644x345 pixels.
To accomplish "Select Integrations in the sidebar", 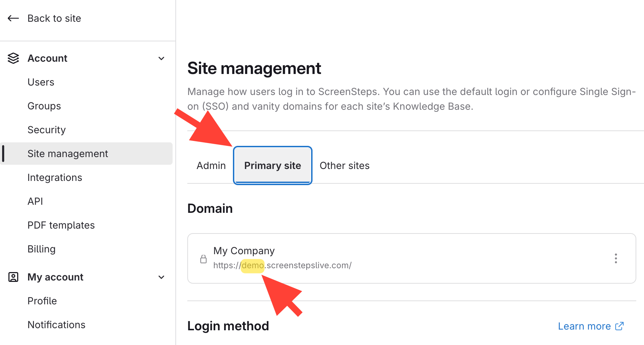I will (x=55, y=177).
